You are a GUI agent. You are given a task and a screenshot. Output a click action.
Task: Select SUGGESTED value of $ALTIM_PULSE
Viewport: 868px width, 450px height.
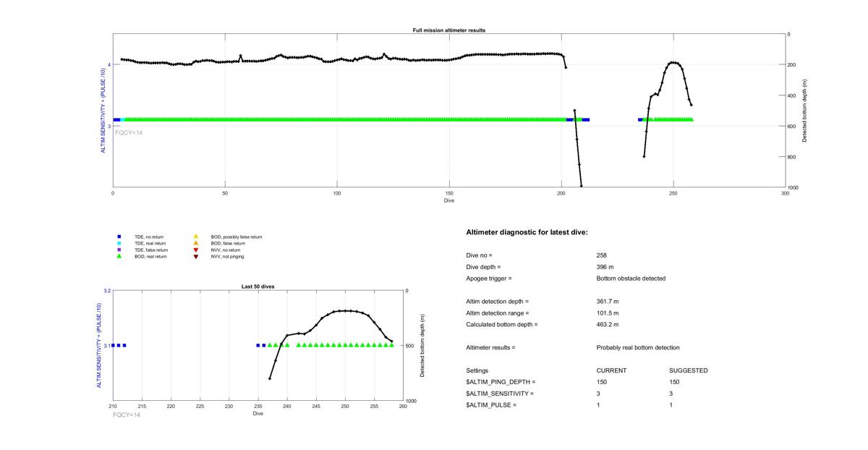671,405
